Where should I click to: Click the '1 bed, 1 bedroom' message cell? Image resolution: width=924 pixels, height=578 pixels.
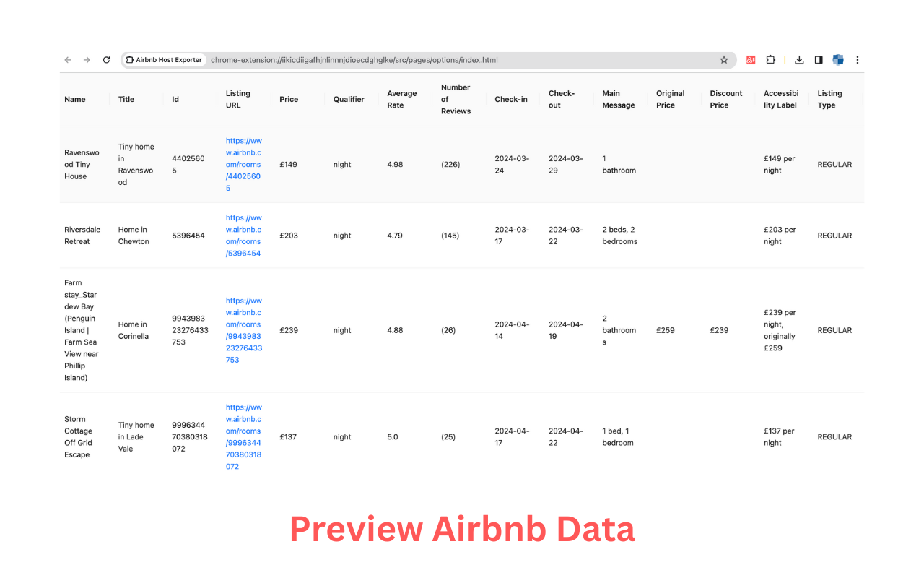point(618,437)
